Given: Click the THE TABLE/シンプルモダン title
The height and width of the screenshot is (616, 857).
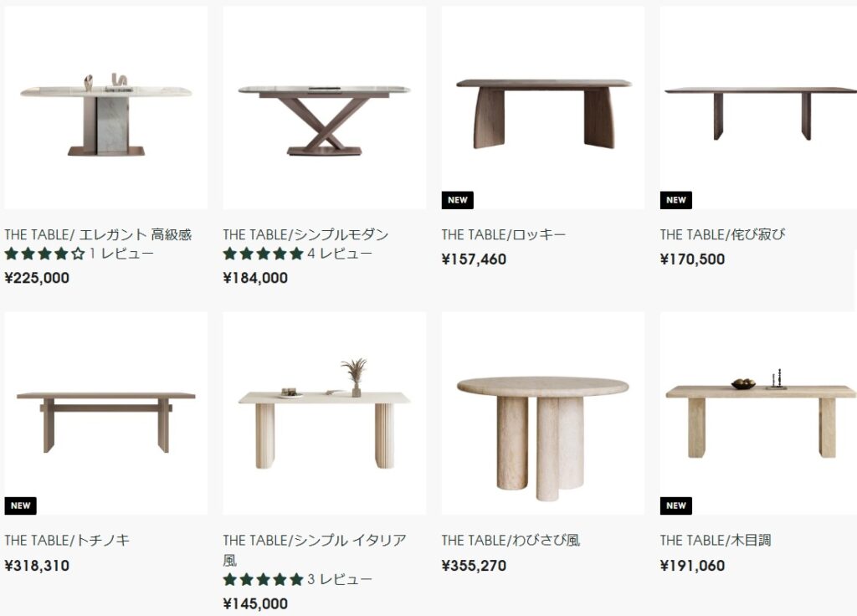Looking at the screenshot, I should [305, 234].
